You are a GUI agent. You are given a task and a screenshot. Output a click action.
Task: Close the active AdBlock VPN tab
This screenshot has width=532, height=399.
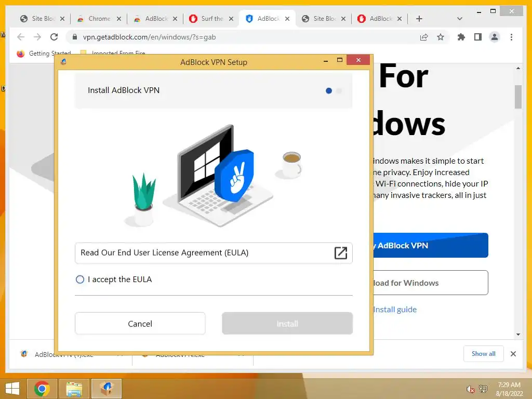(x=287, y=19)
